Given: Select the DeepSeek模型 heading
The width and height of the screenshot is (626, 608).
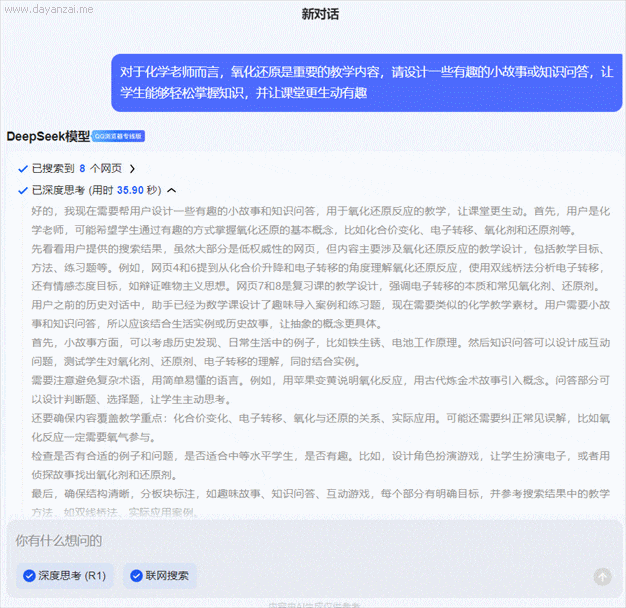Looking at the screenshot, I should [x=48, y=136].
